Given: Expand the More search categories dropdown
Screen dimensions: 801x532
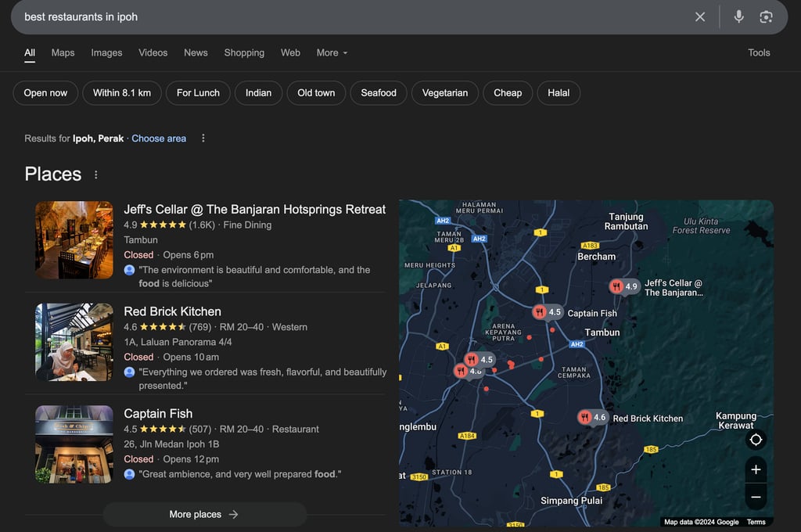Looking at the screenshot, I should point(332,52).
